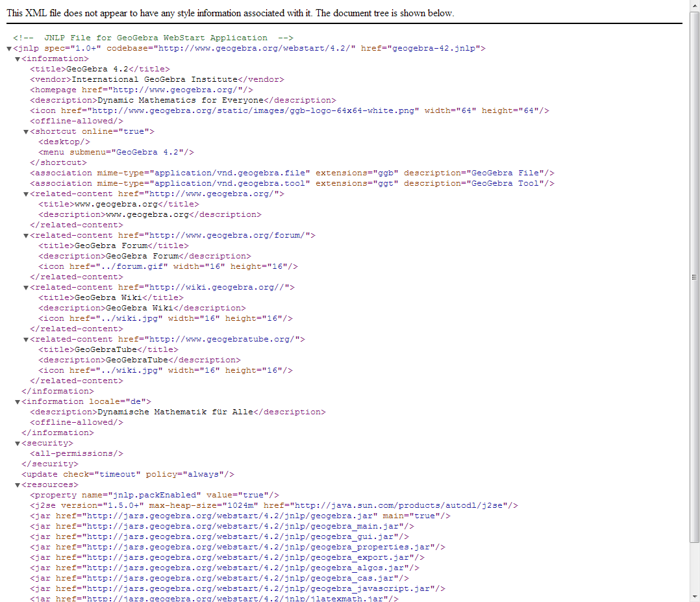
Task: Click the jnlp.packEnabled property line
Action: [x=155, y=495]
